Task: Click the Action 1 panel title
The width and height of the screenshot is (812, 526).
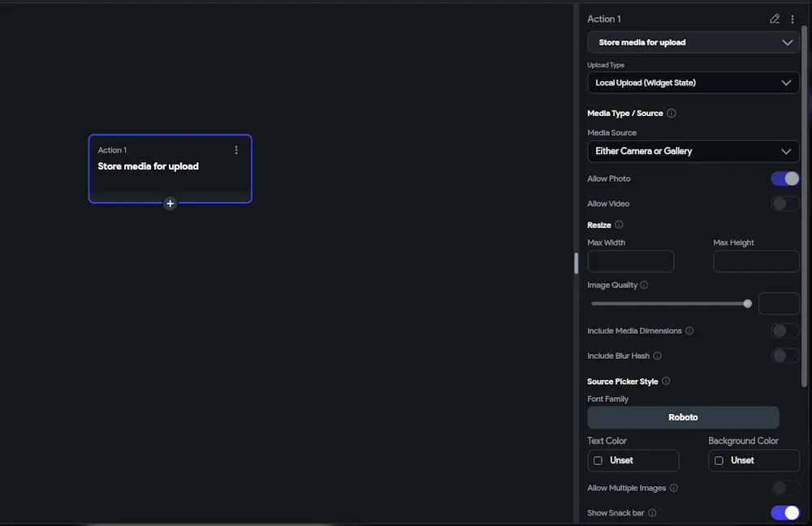Action: [x=604, y=19]
